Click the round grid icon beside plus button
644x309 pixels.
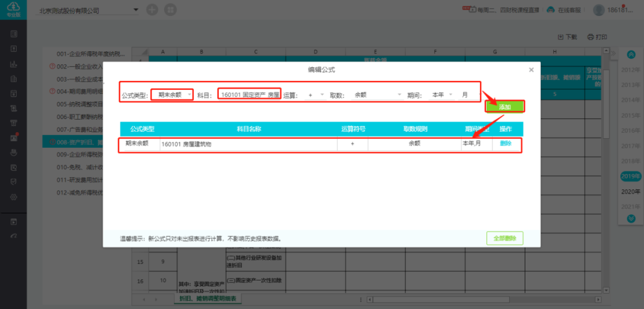tap(171, 10)
